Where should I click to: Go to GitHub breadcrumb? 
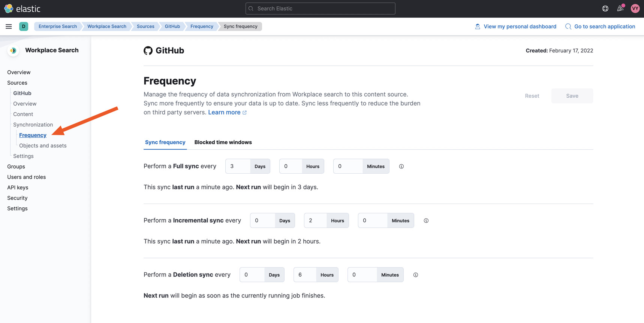pyautogui.click(x=172, y=26)
